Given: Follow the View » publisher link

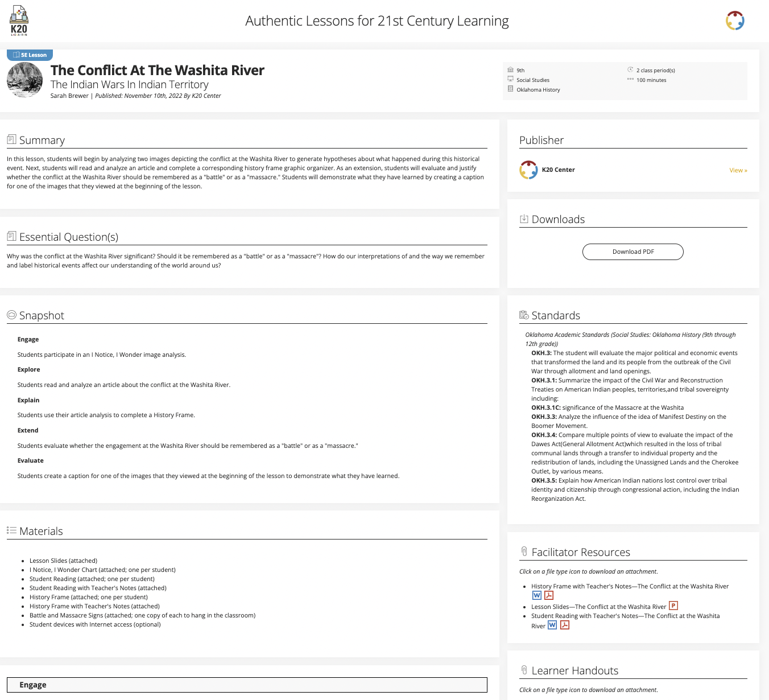Looking at the screenshot, I should point(738,170).
